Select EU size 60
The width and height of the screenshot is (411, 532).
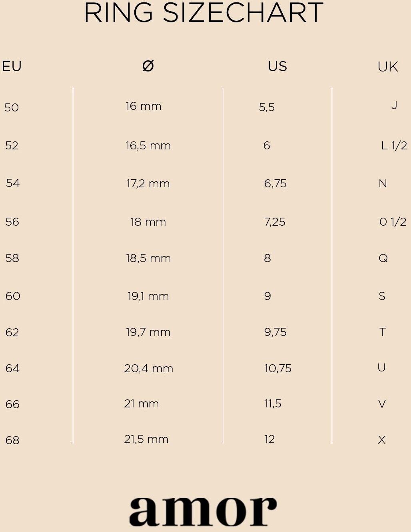(13, 296)
